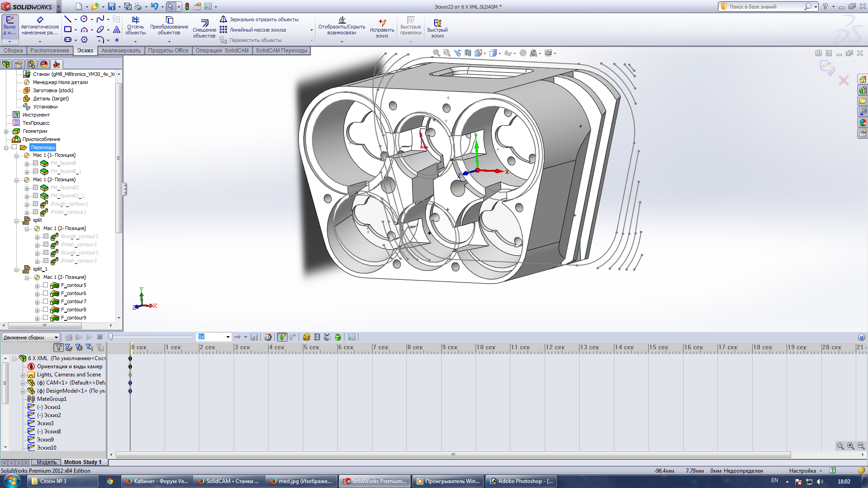
Task: Switch to the Анализировать tab
Action: tap(121, 51)
